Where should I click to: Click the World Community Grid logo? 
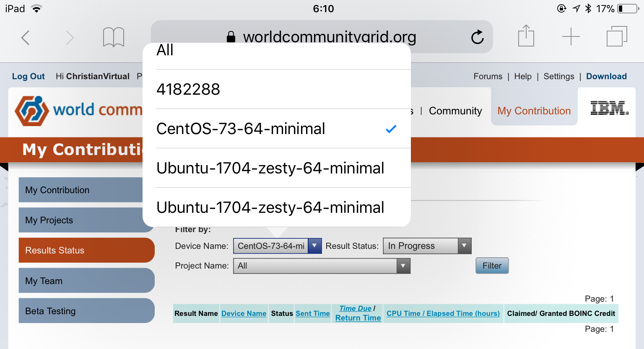point(78,111)
